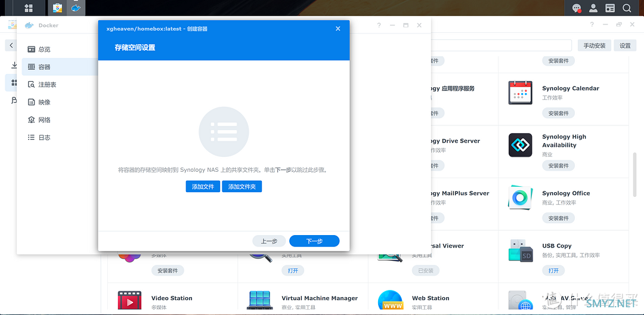The width and height of the screenshot is (644, 315).
Task: Proceed with the 下一步 button
Action: click(314, 241)
